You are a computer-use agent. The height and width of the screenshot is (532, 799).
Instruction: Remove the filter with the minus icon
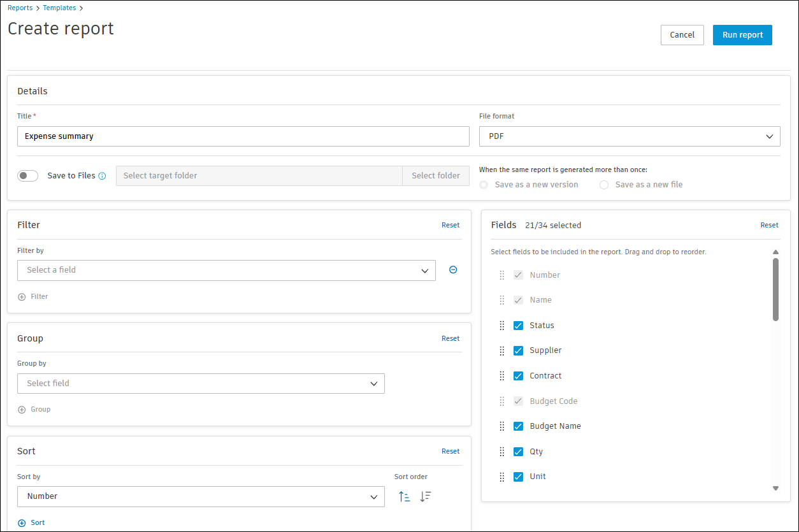pyautogui.click(x=453, y=270)
